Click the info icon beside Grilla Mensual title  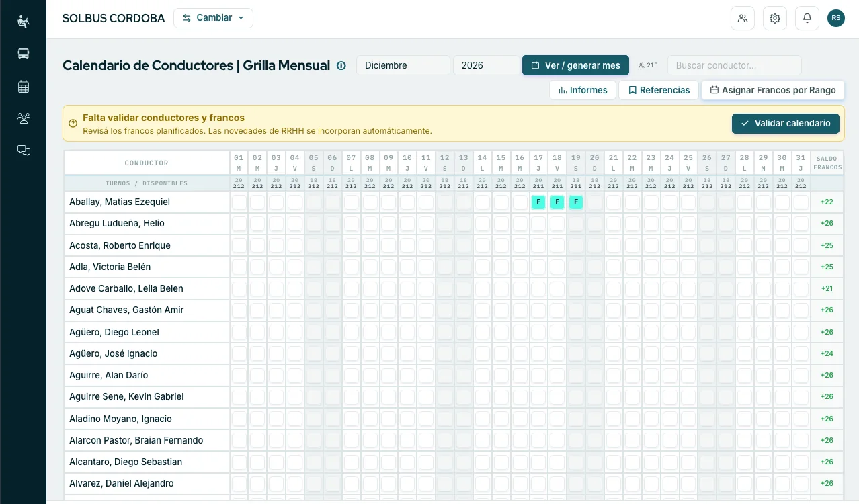coord(341,66)
